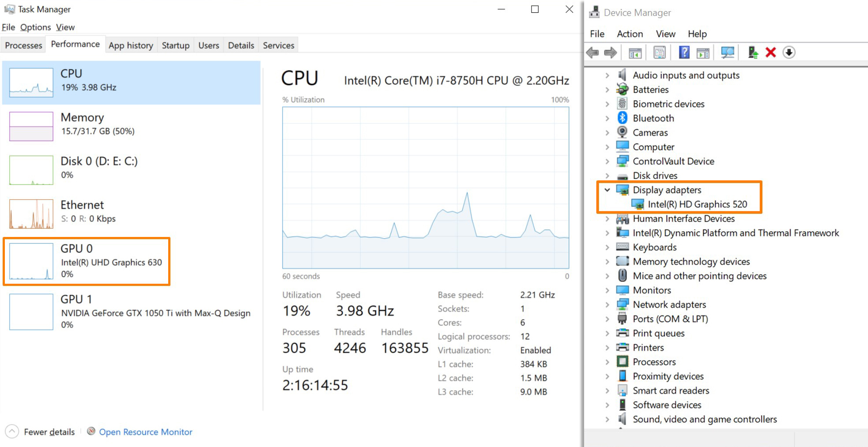Open Resource Monitor link
This screenshot has height=447, width=868.
pyautogui.click(x=145, y=432)
